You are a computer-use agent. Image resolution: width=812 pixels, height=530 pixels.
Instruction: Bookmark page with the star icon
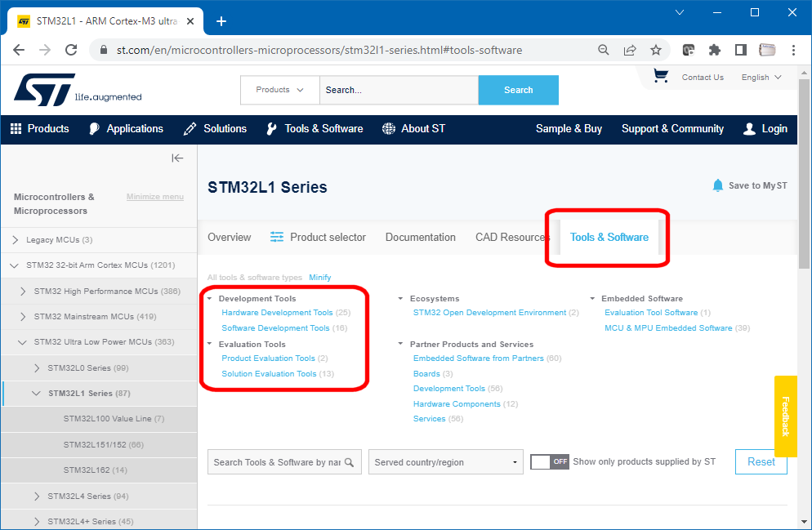click(656, 50)
